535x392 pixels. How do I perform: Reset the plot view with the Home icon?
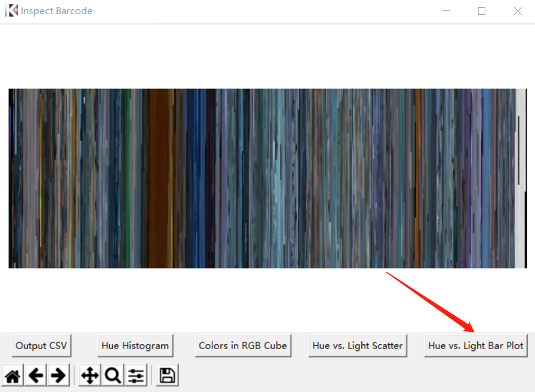pos(13,375)
